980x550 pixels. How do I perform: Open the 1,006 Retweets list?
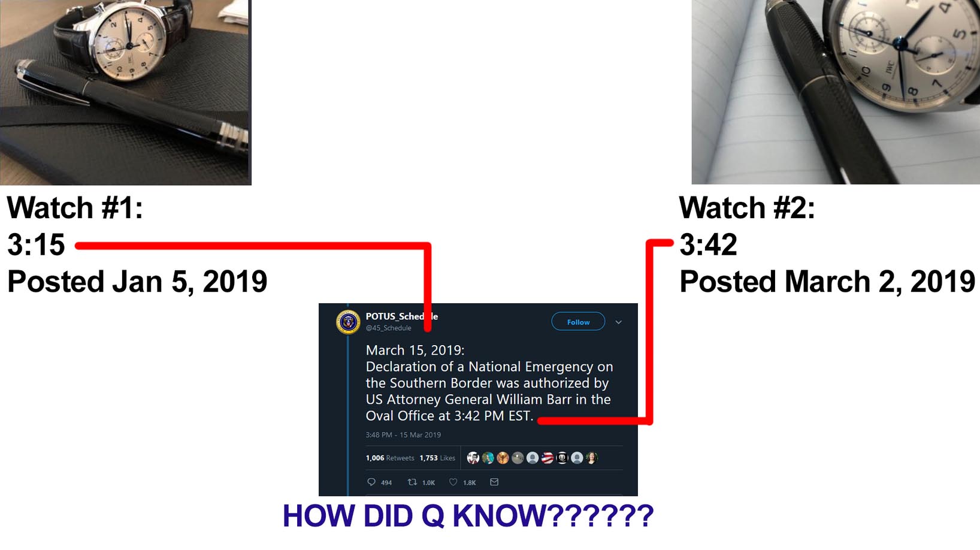pos(390,458)
